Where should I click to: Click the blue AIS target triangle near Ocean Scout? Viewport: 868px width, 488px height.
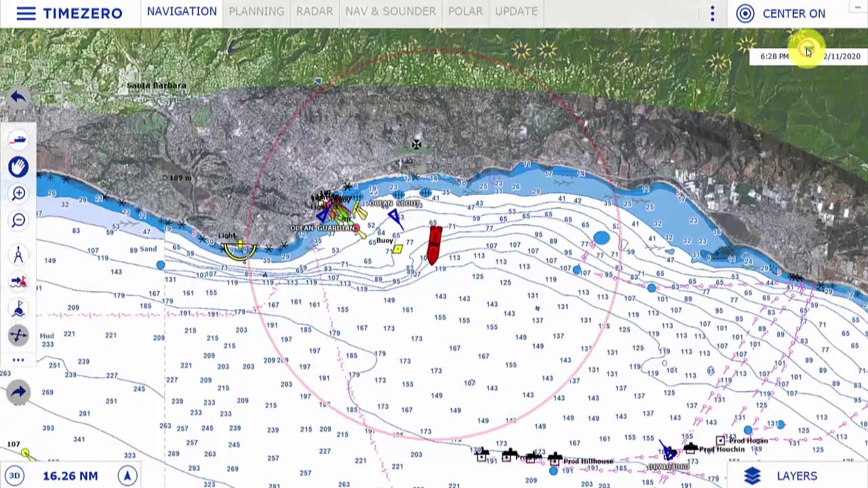394,217
